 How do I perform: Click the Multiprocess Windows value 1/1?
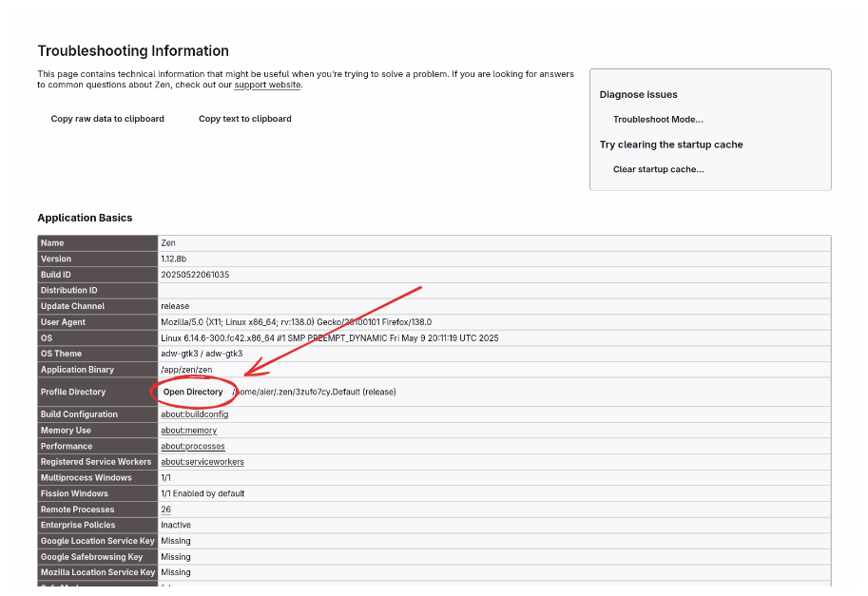[x=165, y=478]
